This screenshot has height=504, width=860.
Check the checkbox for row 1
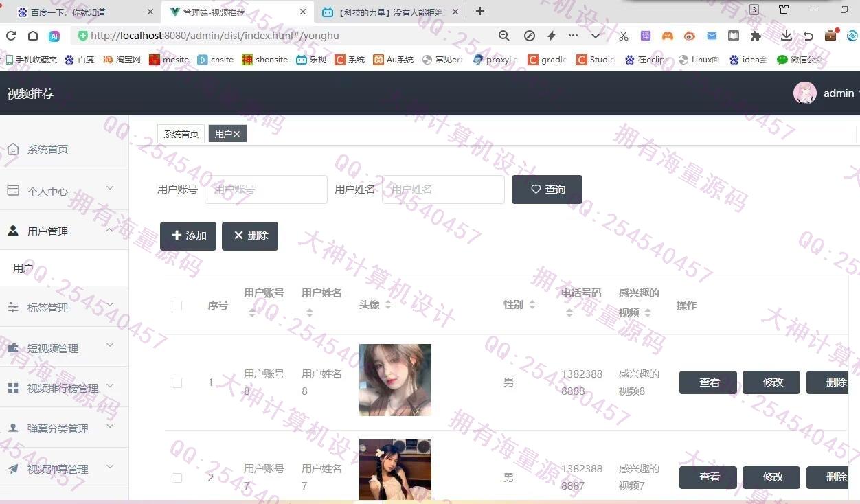[177, 382]
